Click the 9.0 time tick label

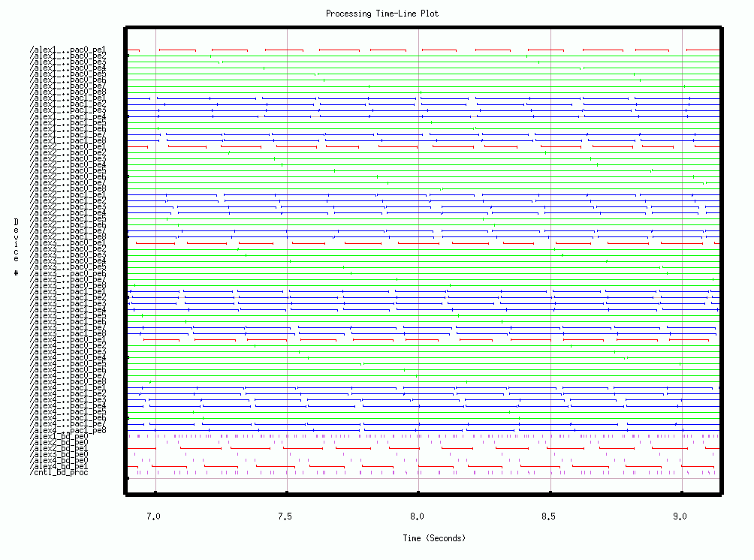(x=682, y=516)
